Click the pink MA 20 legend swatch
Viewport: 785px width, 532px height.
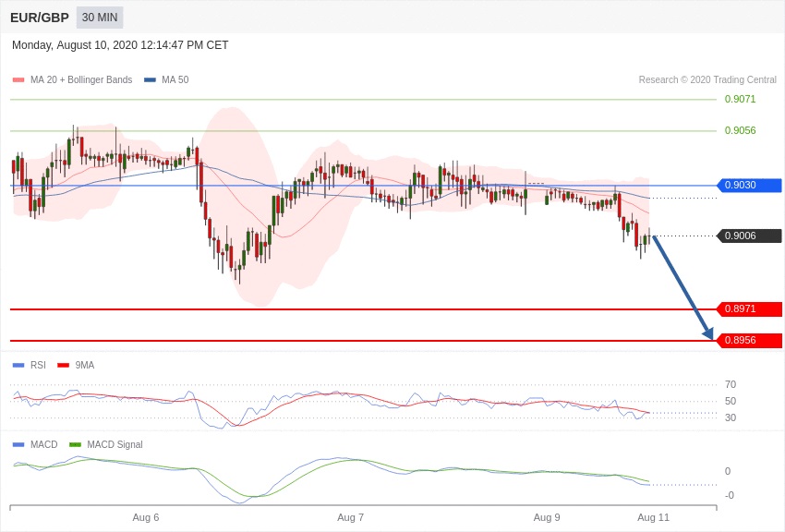click(x=18, y=80)
